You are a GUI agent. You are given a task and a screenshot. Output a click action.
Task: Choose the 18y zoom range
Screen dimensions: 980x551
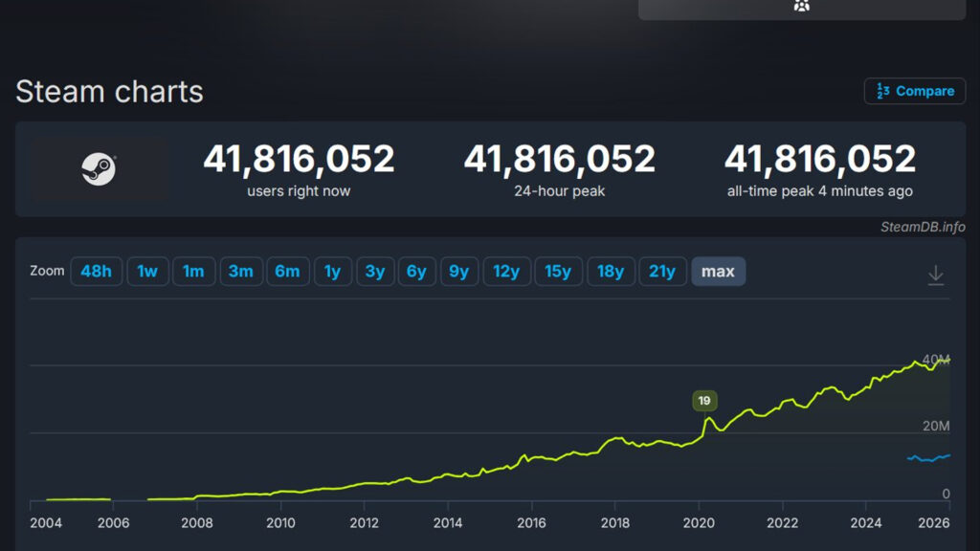click(x=610, y=272)
